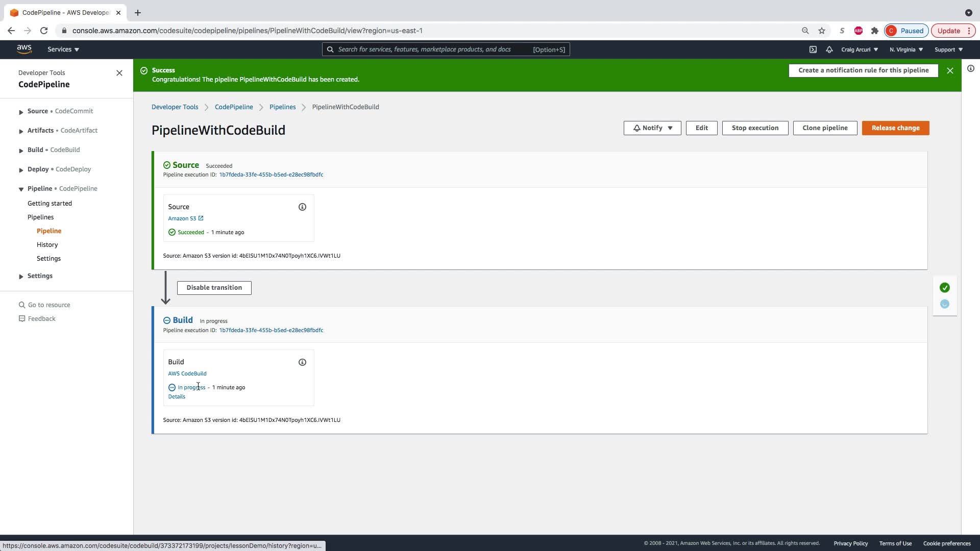The image size is (980, 551).
Task: Open the CloudShell icon in top navigation
Action: [813, 49]
